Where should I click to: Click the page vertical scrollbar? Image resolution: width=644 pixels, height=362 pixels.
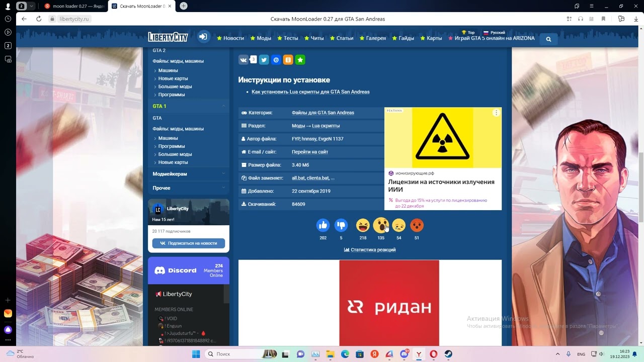pos(641,186)
